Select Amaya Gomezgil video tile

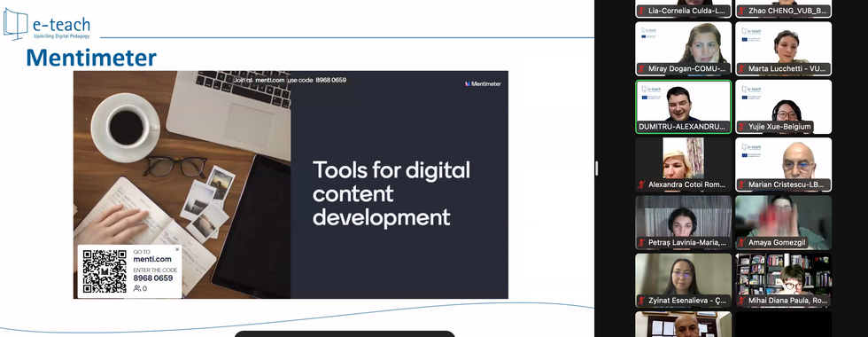click(x=783, y=223)
